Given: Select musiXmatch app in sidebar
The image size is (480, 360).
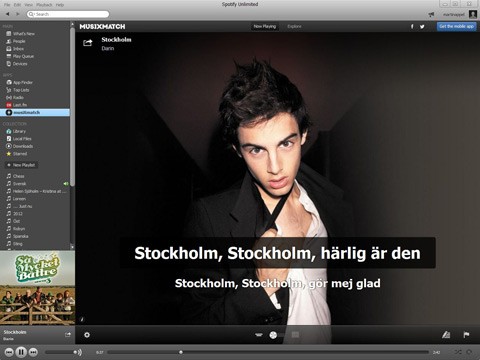Looking at the screenshot, I should coord(35,113).
